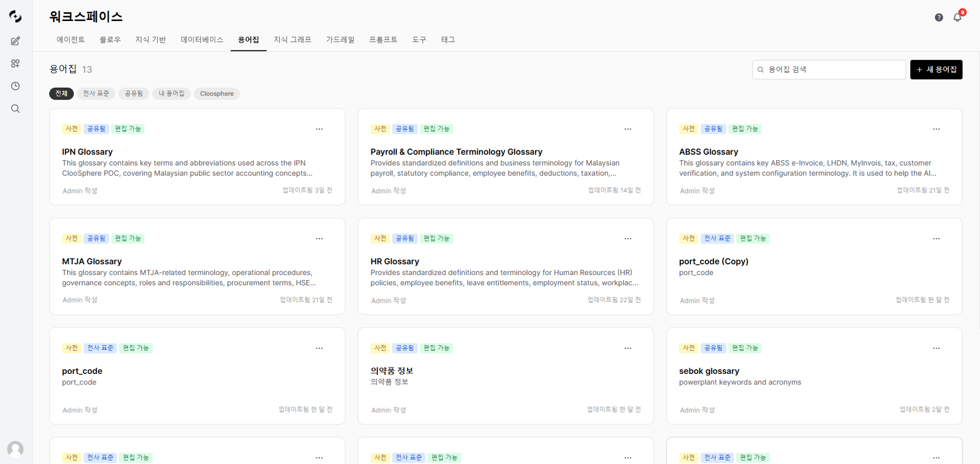
Task: Open the more options menu for sebok glossary
Action: (x=936, y=348)
